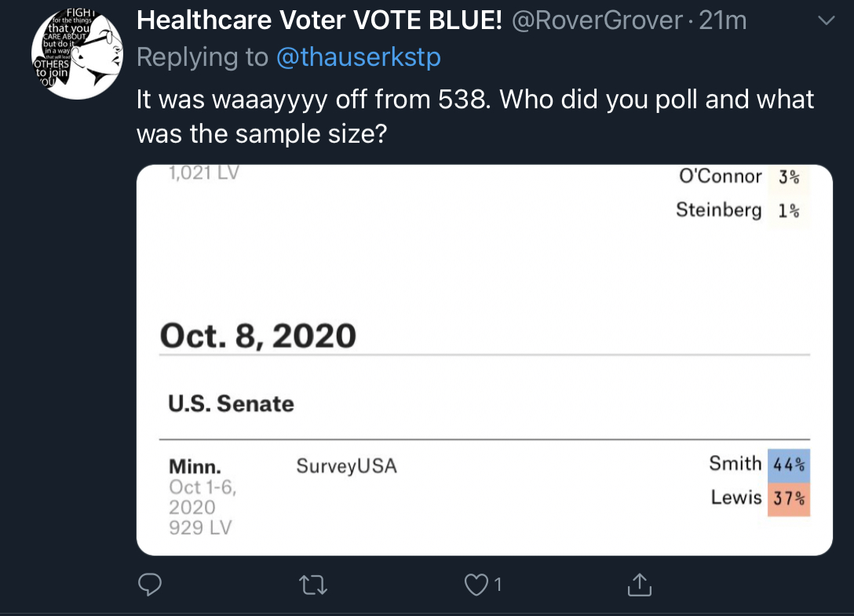
Task: Open the 21m tweet timestamp
Action: point(723,20)
